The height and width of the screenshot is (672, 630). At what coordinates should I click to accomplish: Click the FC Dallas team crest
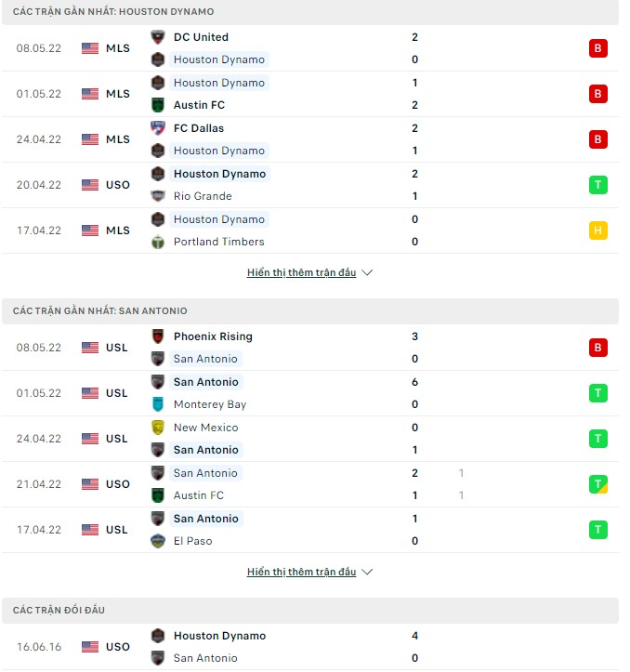tap(158, 128)
